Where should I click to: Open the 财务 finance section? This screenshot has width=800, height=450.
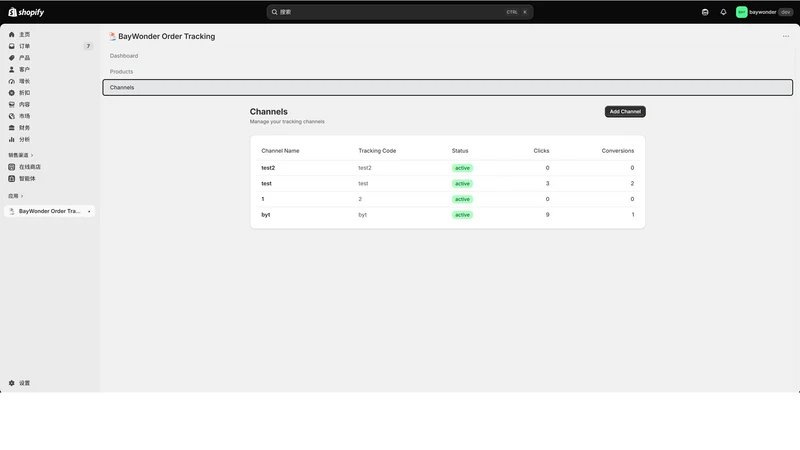pyautogui.click(x=24, y=128)
